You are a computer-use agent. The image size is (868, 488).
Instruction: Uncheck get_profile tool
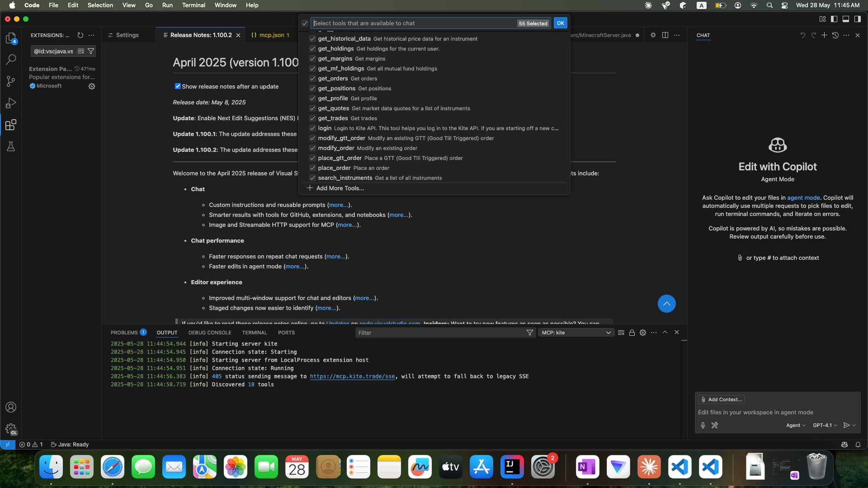click(x=312, y=99)
